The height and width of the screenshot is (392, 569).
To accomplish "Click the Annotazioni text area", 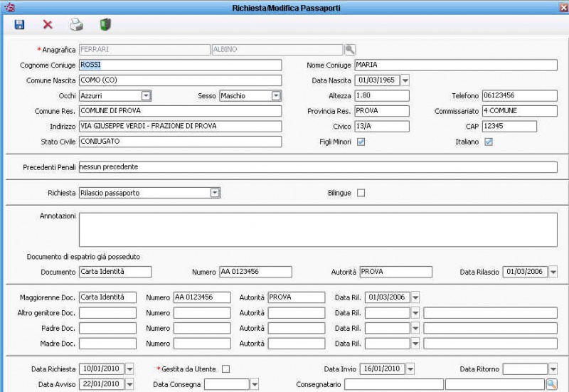I will click(317, 229).
